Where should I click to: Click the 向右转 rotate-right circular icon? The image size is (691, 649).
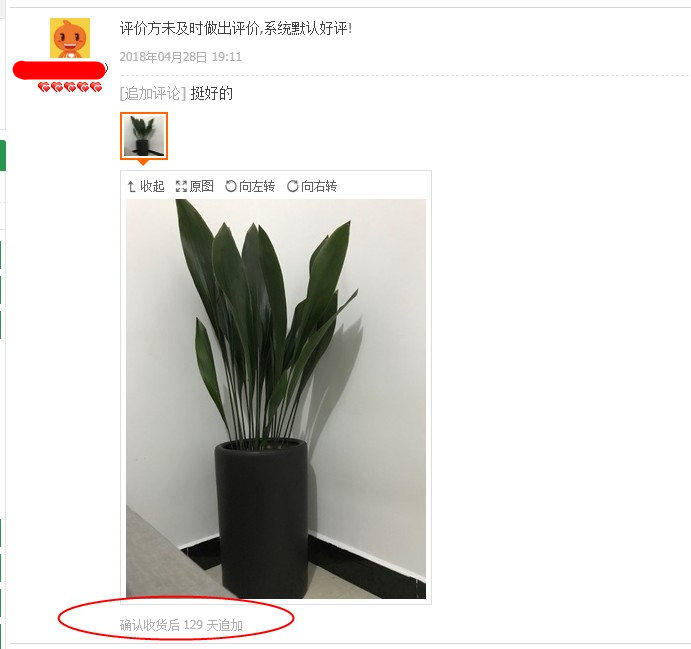click(293, 186)
